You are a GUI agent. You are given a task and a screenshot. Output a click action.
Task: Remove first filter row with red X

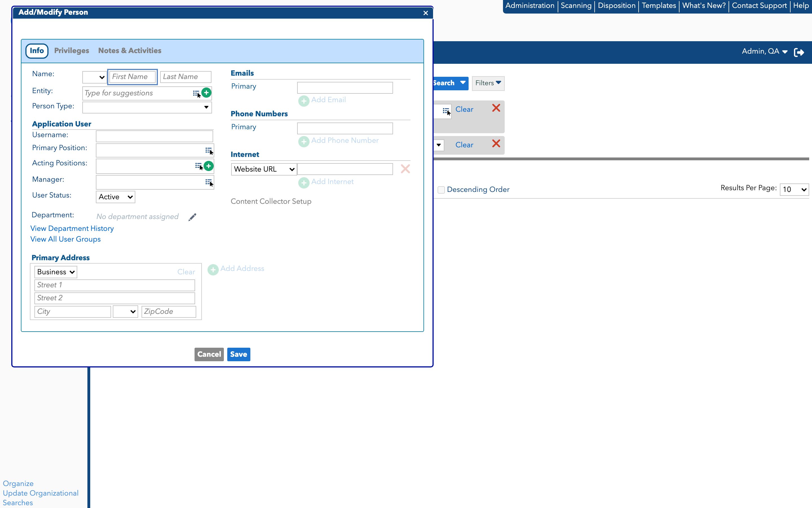point(496,108)
